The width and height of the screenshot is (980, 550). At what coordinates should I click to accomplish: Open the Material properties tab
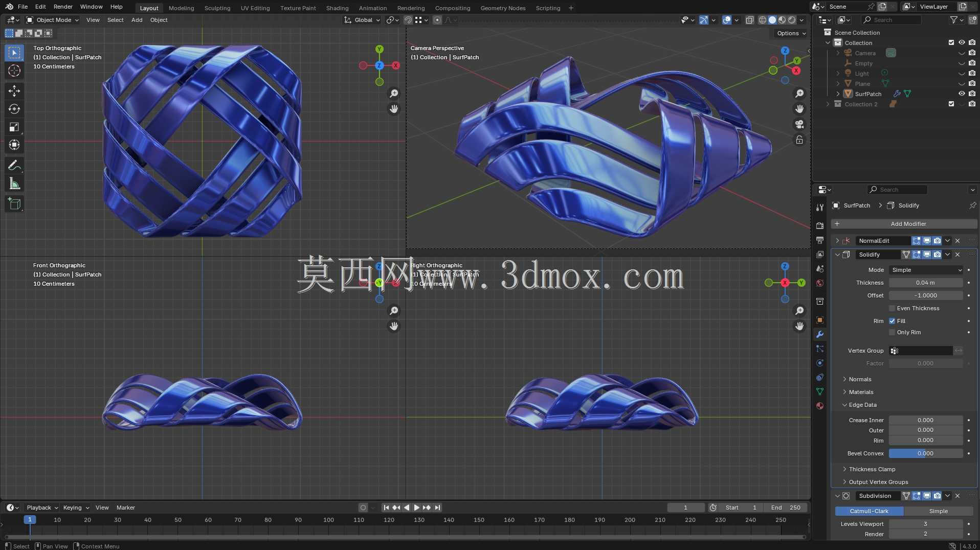pyautogui.click(x=820, y=406)
